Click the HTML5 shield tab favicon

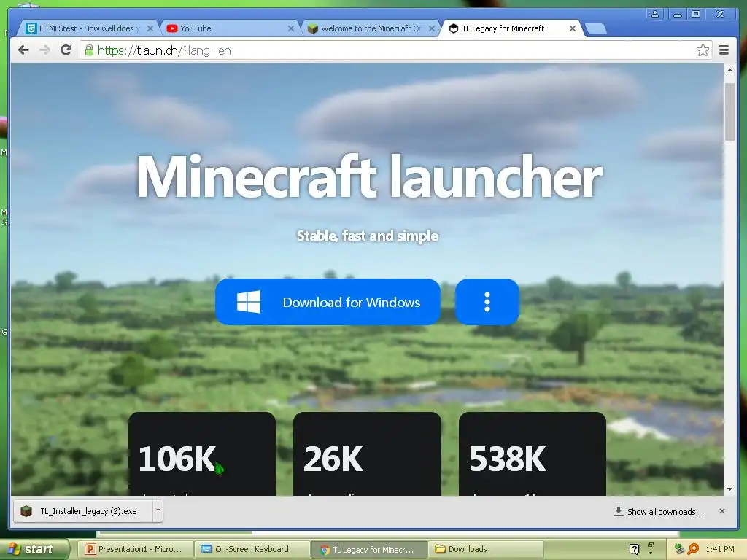pyautogui.click(x=31, y=28)
